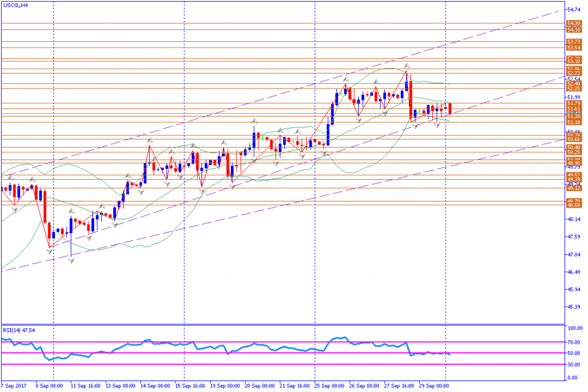Click the 8 Sep 08:00 time axis label

click(x=49, y=386)
